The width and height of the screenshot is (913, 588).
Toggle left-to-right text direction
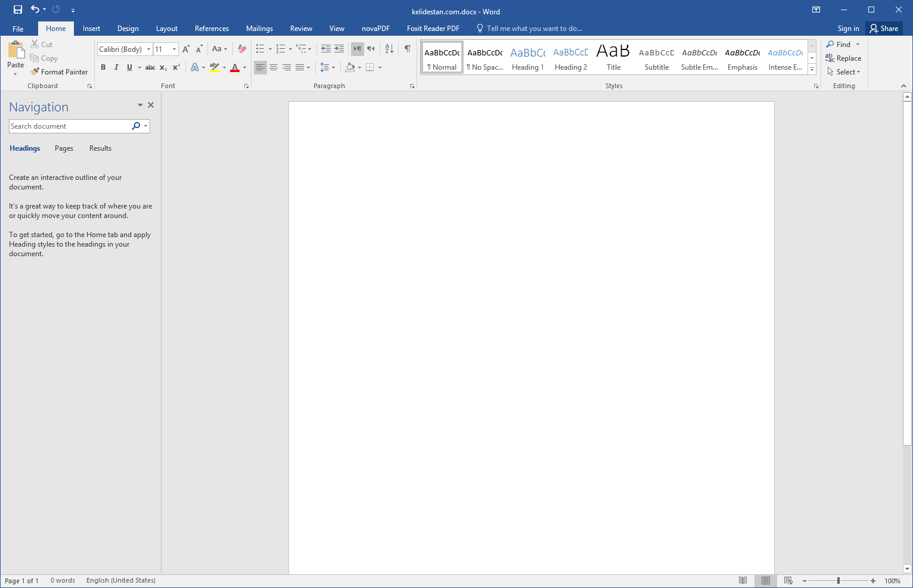358,49
